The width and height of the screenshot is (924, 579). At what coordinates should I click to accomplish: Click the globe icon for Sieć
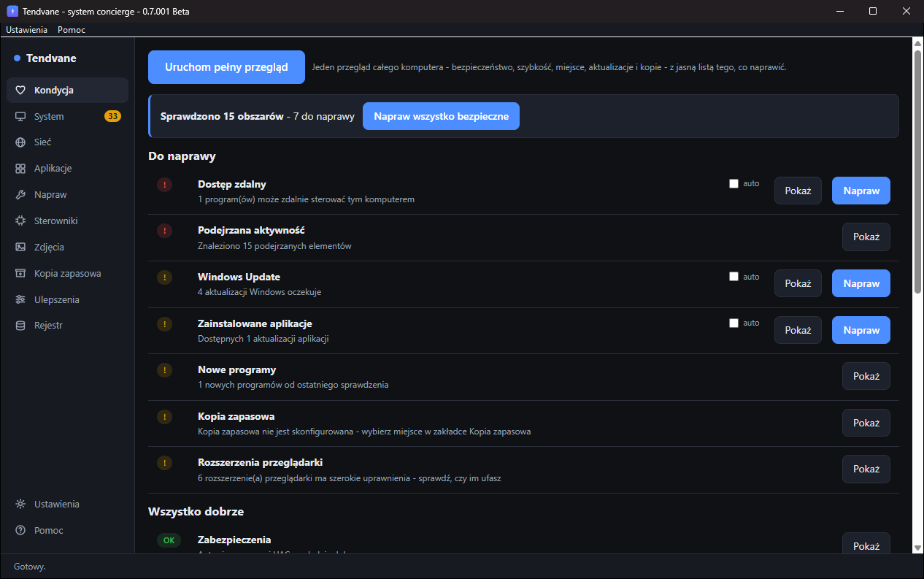coord(20,142)
